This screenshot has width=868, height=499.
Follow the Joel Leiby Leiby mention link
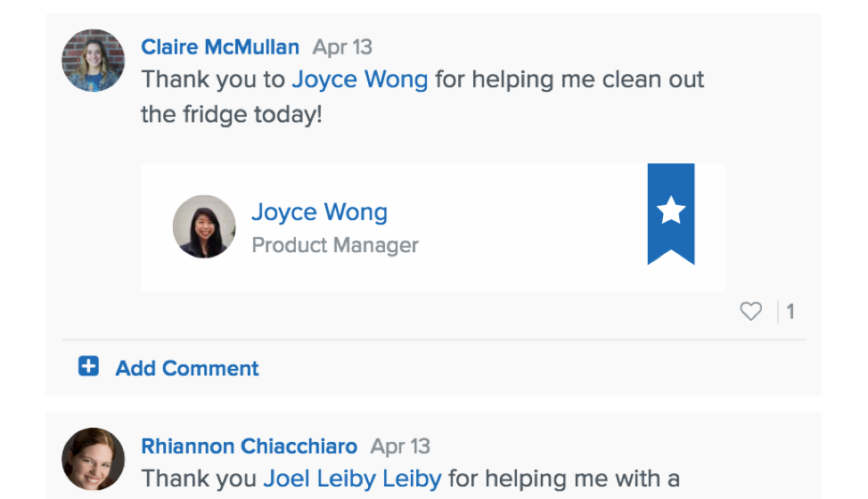pyautogui.click(x=352, y=479)
